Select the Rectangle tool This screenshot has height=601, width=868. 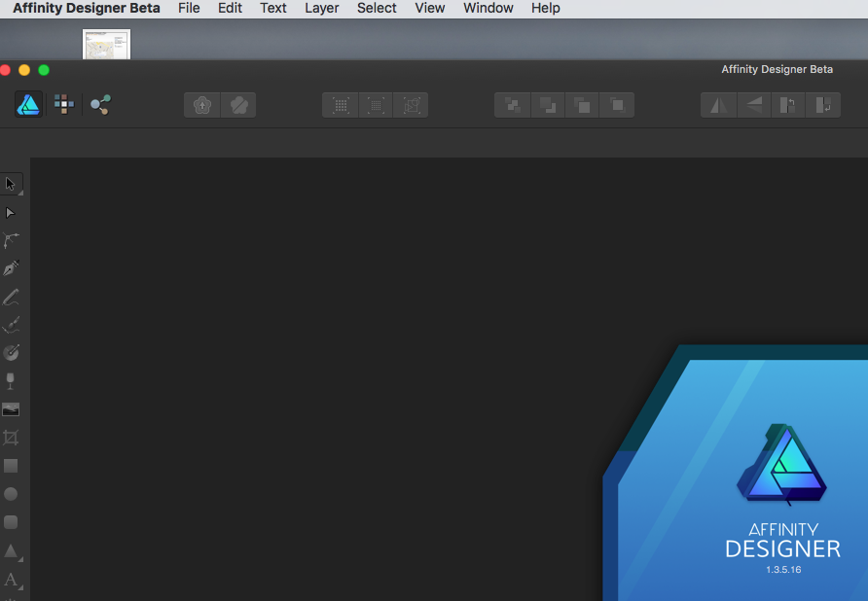[11, 466]
